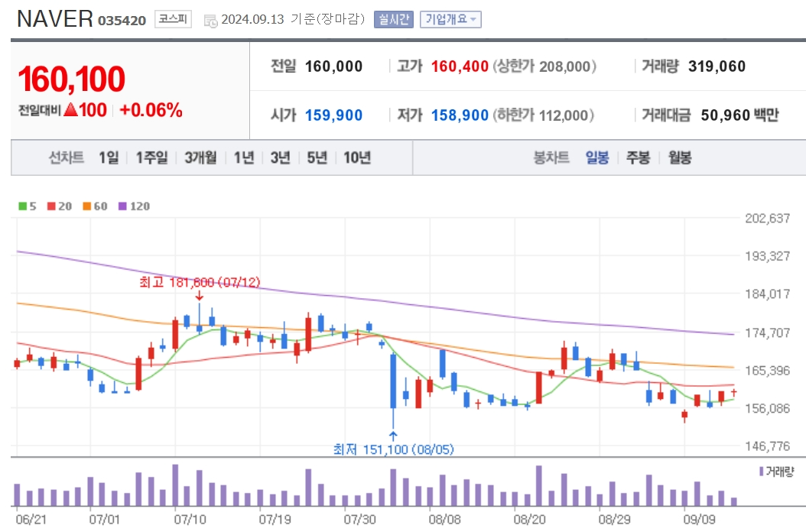Select the 3년 line chart tab
The width and height of the screenshot is (806, 532).
(281, 157)
